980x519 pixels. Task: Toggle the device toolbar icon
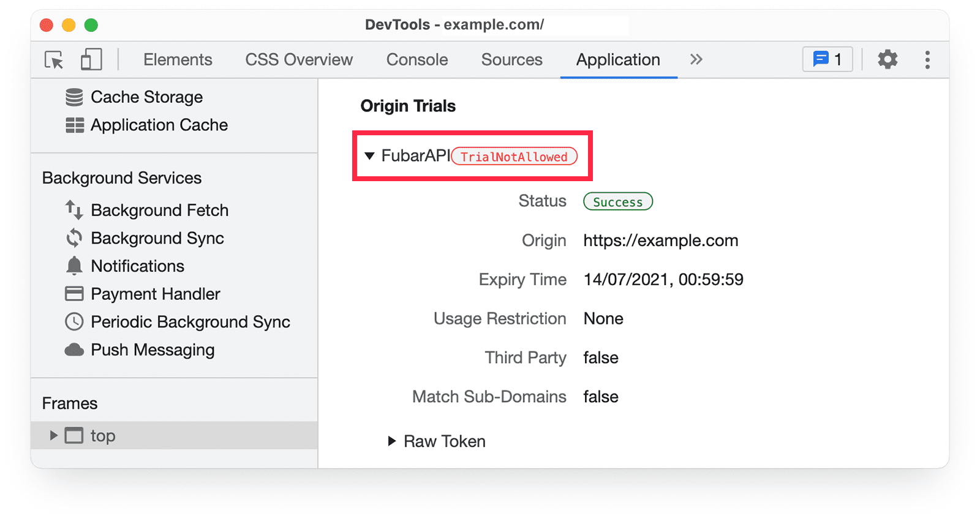[91, 60]
